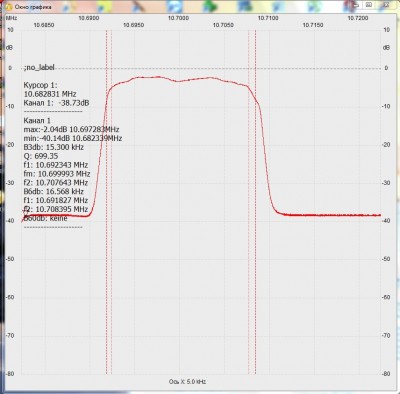Click the 10.6850 frequency axis label

[x=44, y=25]
